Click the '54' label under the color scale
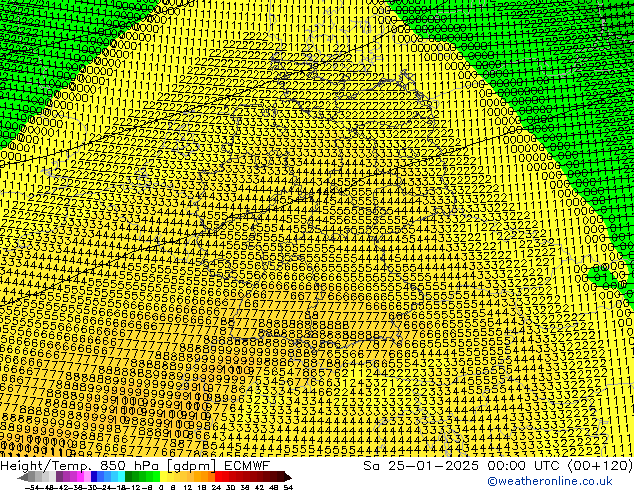The height and width of the screenshot is (490, 634). point(289,487)
